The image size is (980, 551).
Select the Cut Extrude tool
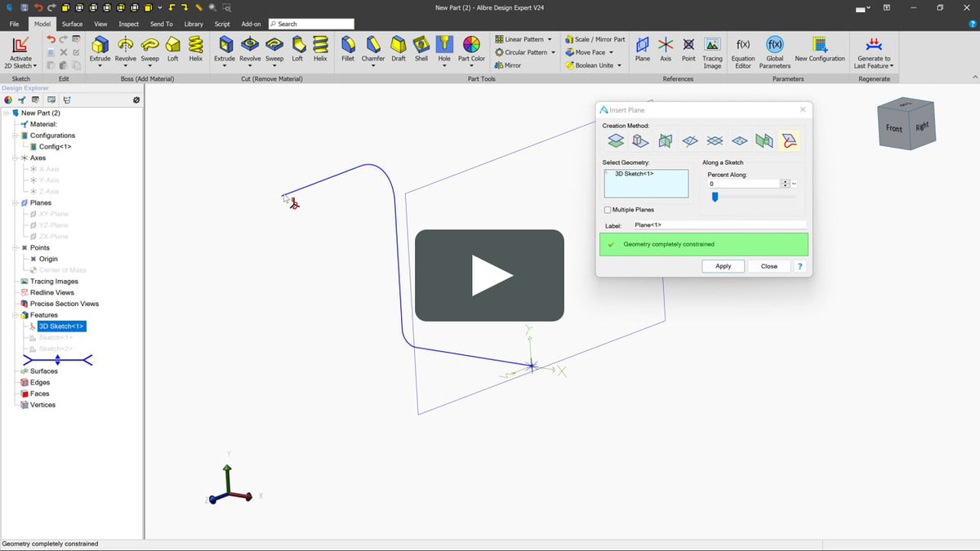click(x=225, y=47)
